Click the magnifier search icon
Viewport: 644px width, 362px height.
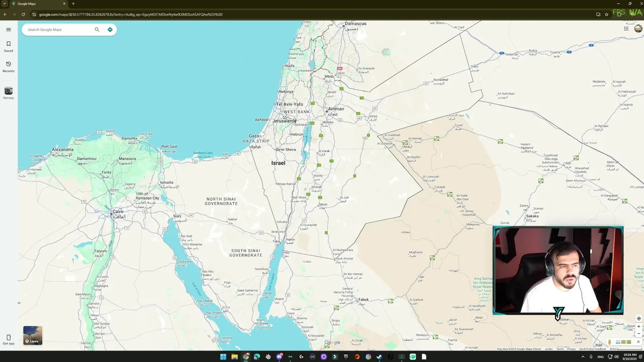[97, 30]
